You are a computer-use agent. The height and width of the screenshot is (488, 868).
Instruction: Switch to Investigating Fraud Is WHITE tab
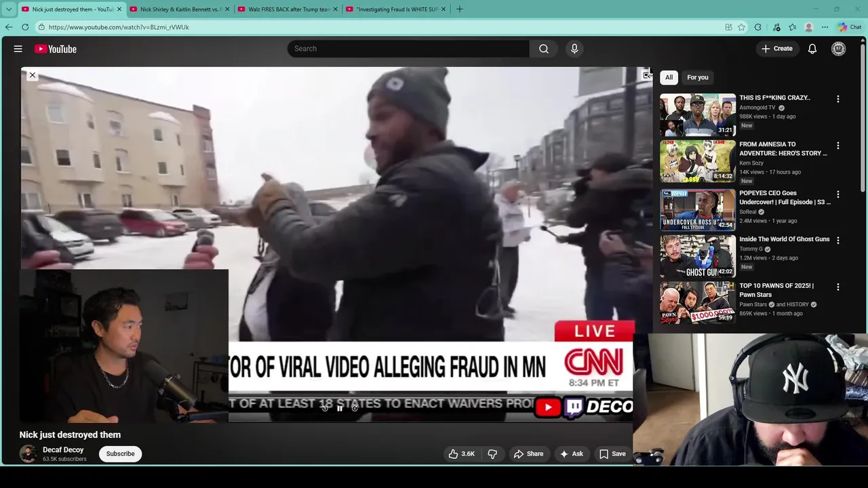pyautogui.click(x=396, y=9)
